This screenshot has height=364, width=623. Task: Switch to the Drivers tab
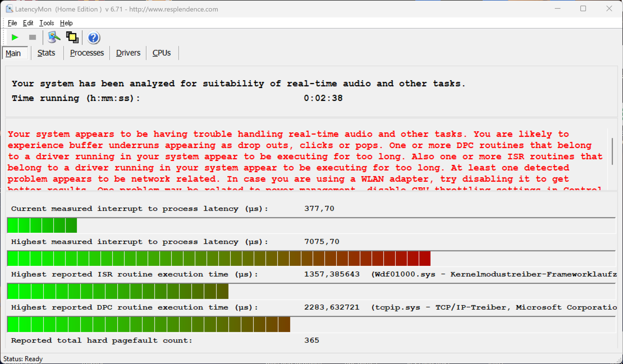point(128,53)
